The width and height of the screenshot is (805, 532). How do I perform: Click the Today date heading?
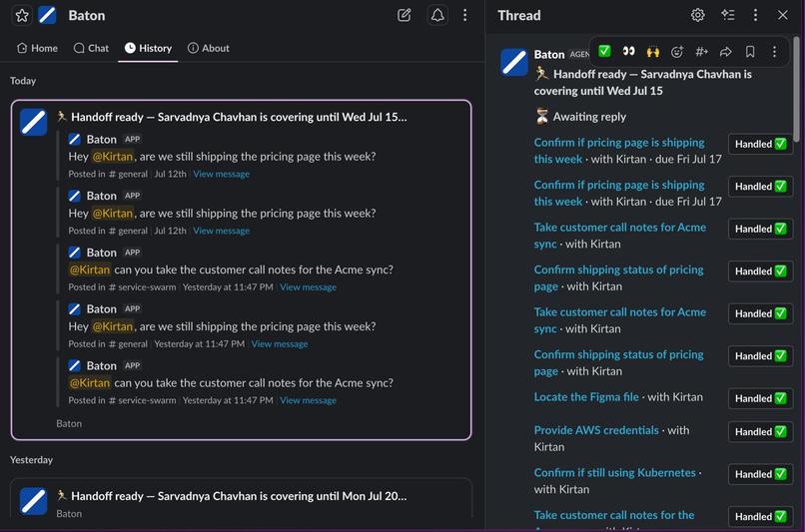coord(23,81)
